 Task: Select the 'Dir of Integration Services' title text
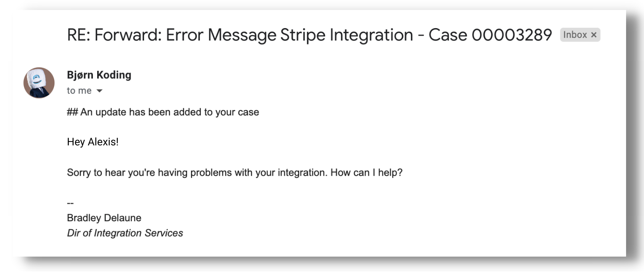(x=124, y=233)
